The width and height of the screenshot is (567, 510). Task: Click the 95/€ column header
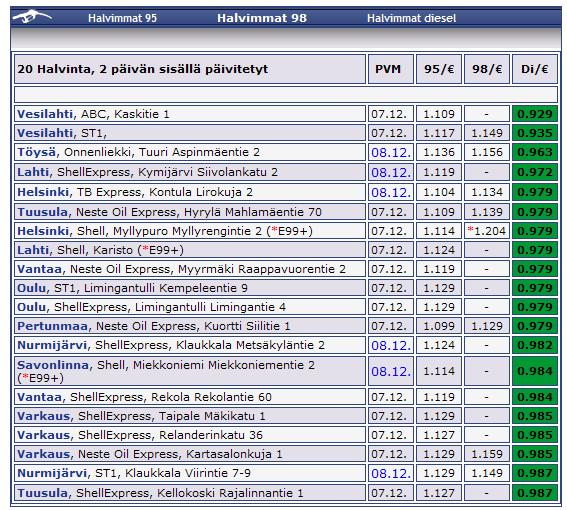pyautogui.click(x=439, y=69)
